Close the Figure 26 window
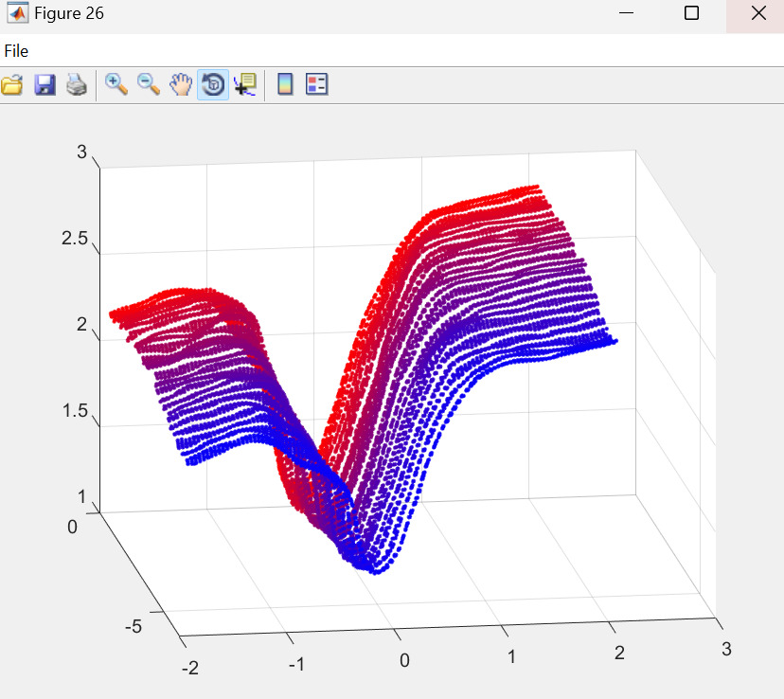 click(757, 13)
